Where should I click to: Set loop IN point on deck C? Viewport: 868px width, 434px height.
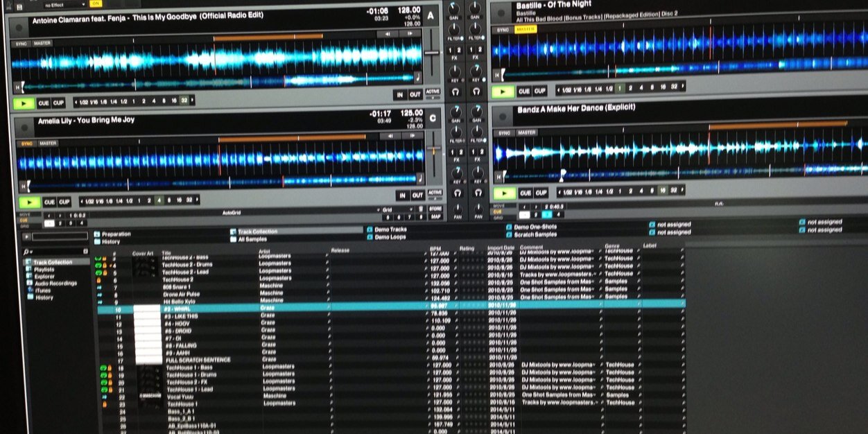coord(401,196)
